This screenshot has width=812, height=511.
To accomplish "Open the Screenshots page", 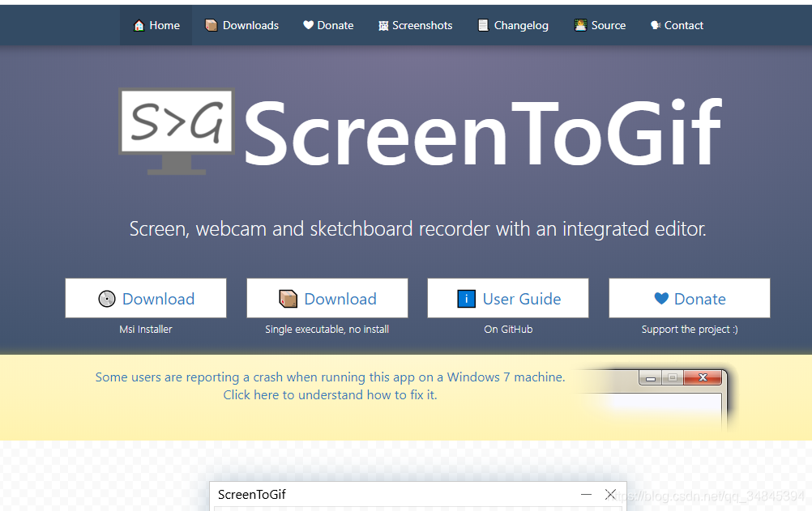I will pos(416,25).
